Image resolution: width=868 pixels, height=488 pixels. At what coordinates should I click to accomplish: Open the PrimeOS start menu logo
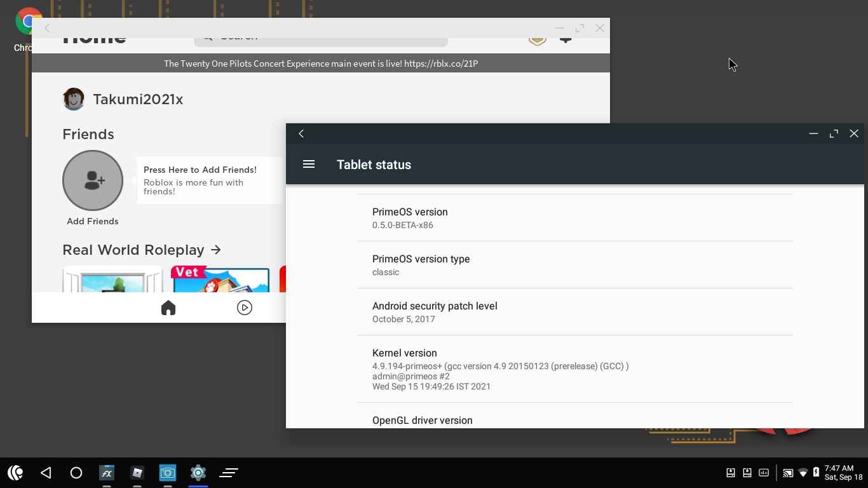[x=15, y=473]
